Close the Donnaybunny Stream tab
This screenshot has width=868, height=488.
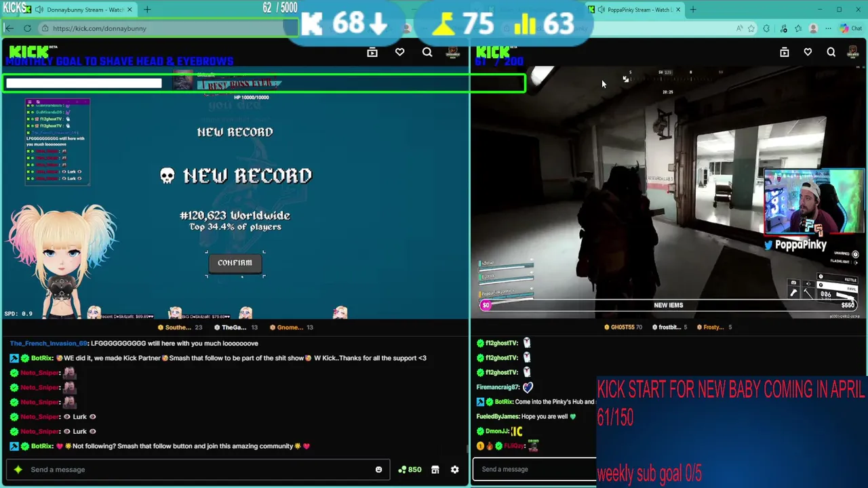click(130, 9)
